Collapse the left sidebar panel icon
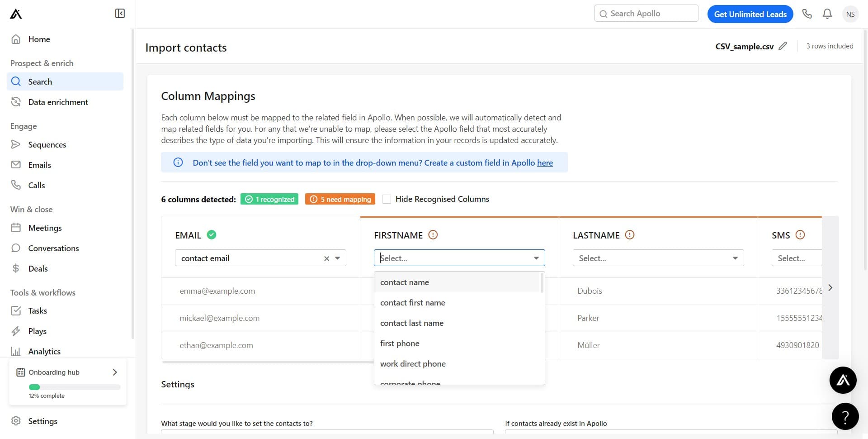The height and width of the screenshot is (439, 868). pyautogui.click(x=120, y=14)
